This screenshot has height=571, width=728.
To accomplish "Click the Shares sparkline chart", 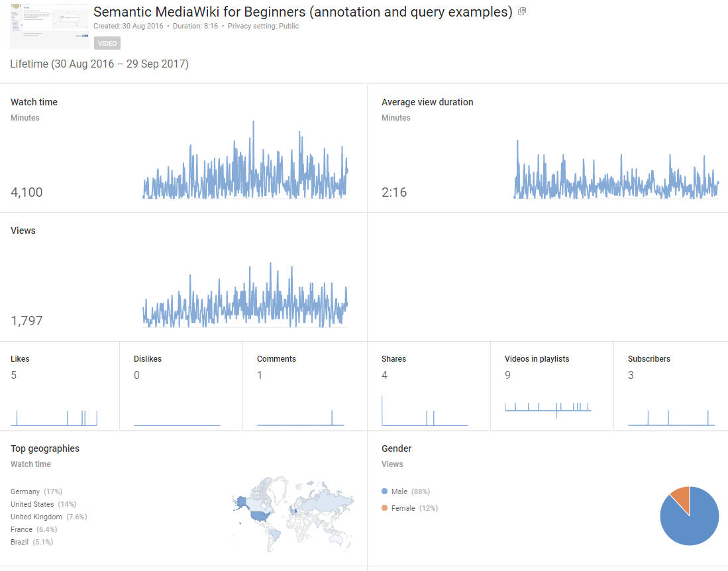I will pyautogui.click(x=425, y=411).
